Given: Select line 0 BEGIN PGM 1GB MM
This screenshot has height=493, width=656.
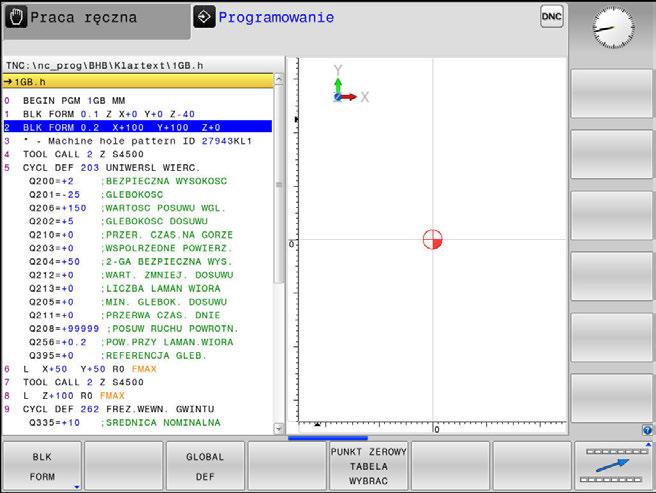Looking at the screenshot, I should pyautogui.click(x=138, y=100).
